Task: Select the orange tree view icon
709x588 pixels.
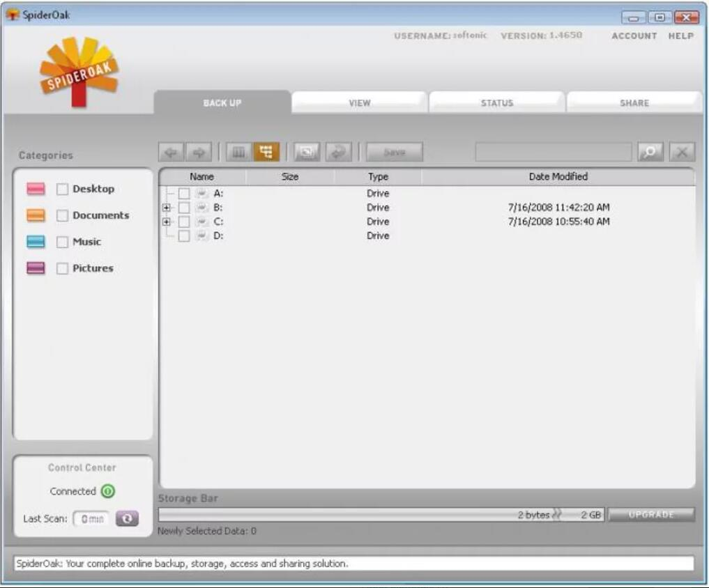Action: 266,152
